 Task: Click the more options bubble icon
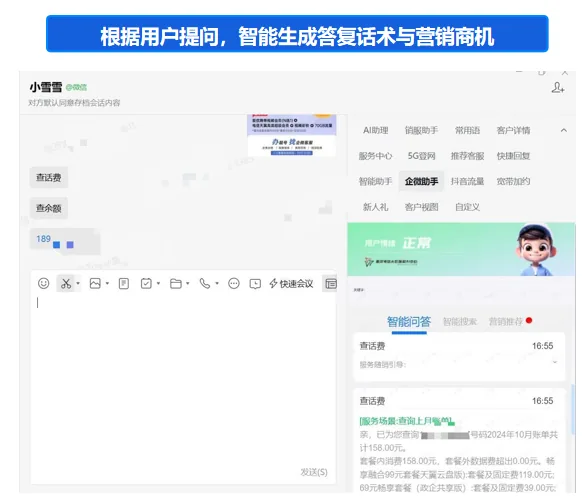234,284
